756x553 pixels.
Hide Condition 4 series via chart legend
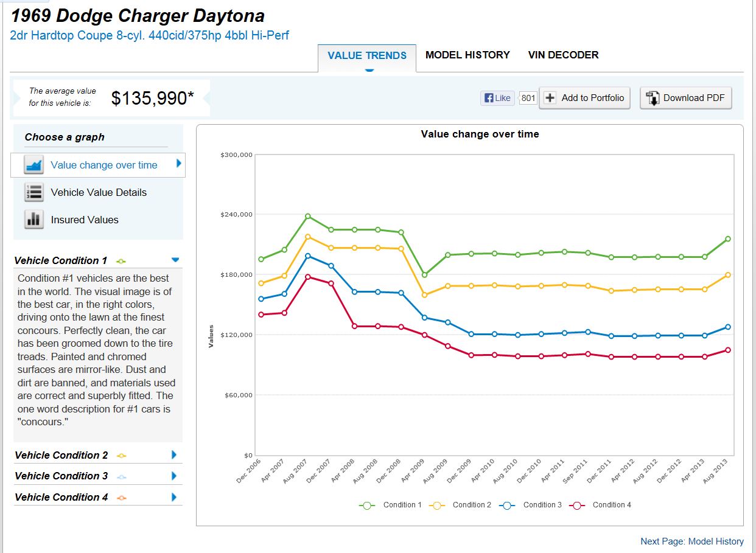click(601, 505)
